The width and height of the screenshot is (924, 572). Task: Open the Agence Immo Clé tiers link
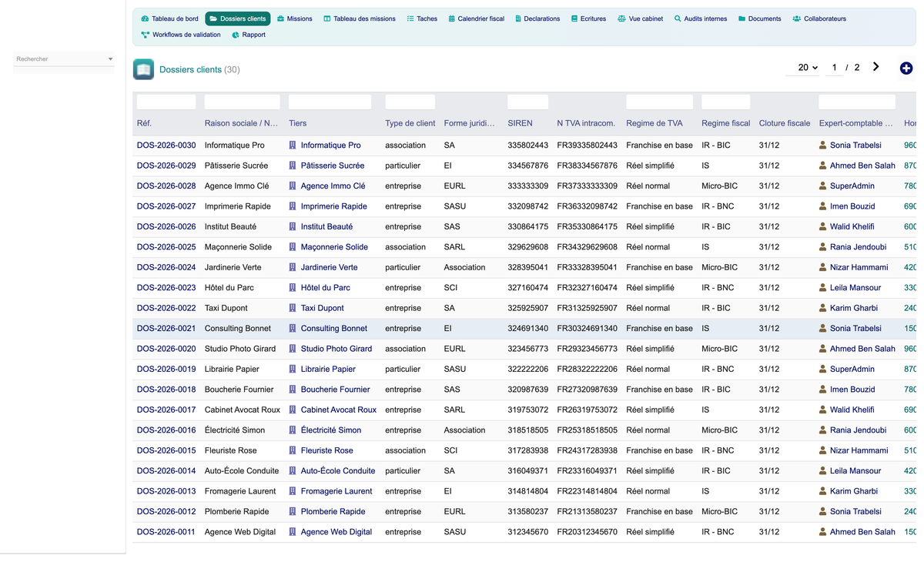point(333,186)
